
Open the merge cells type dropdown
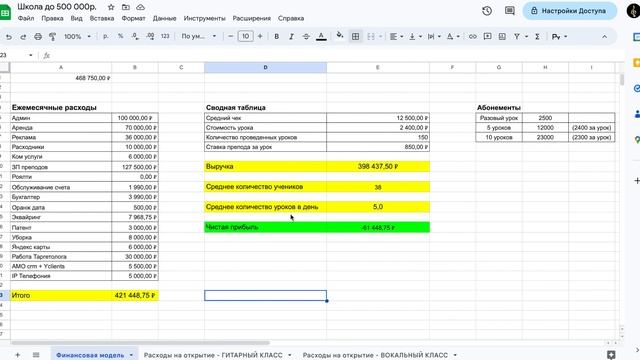(x=380, y=37)
